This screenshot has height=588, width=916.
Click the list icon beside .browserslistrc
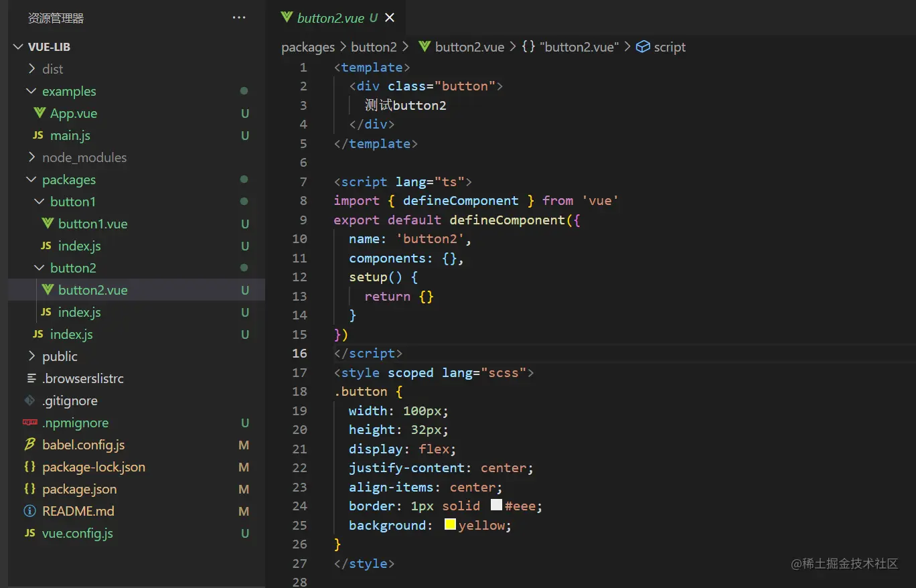click(31, 378)
